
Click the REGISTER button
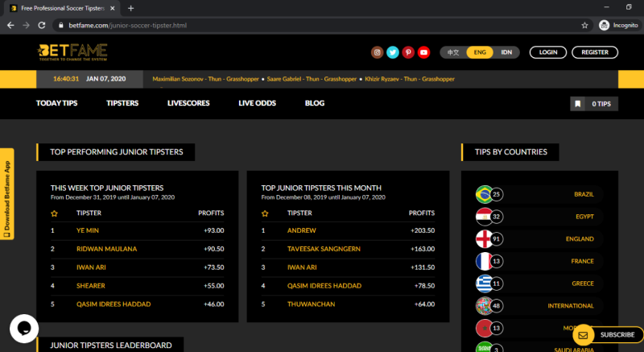coord(595,52)
